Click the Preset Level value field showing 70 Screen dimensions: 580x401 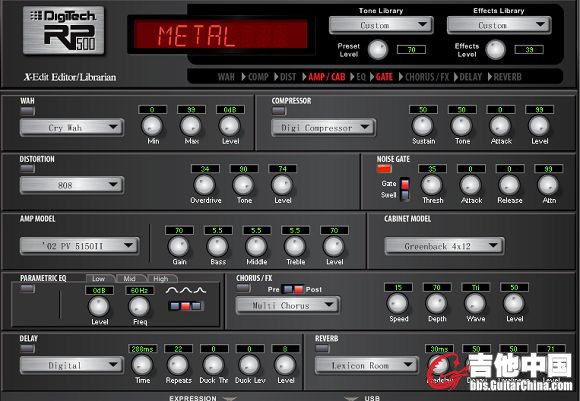pos(411,50)
